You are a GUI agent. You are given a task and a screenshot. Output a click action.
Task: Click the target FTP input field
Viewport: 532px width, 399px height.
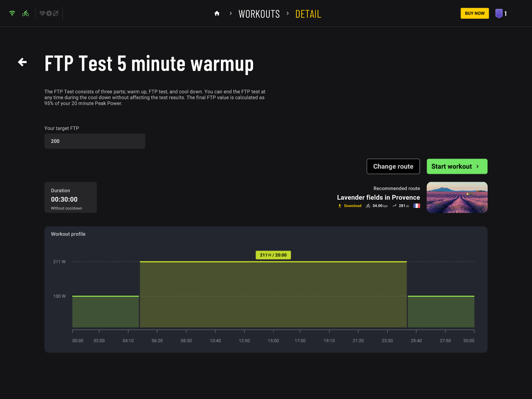point(95,141)
